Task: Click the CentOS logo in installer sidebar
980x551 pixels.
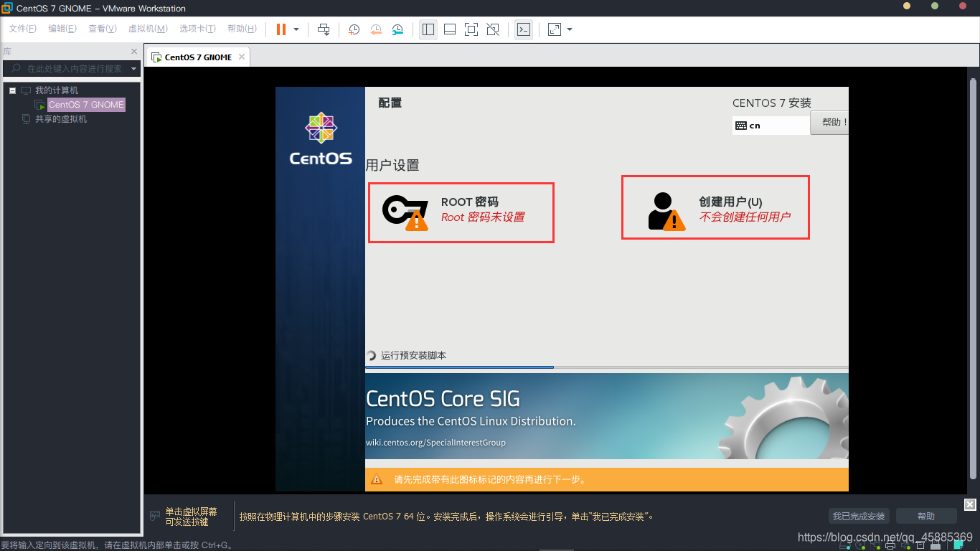Action: pos(321,139)
